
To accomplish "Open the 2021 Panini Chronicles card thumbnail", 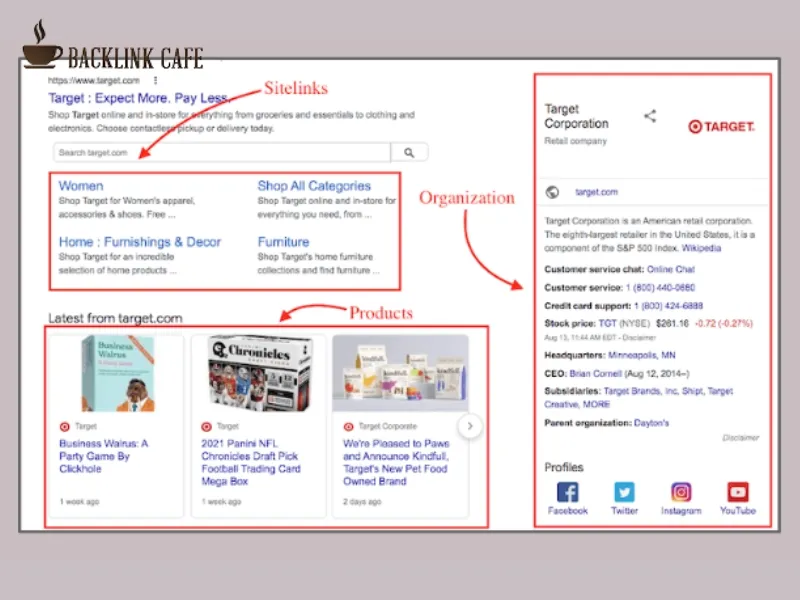I will point(258,371).
